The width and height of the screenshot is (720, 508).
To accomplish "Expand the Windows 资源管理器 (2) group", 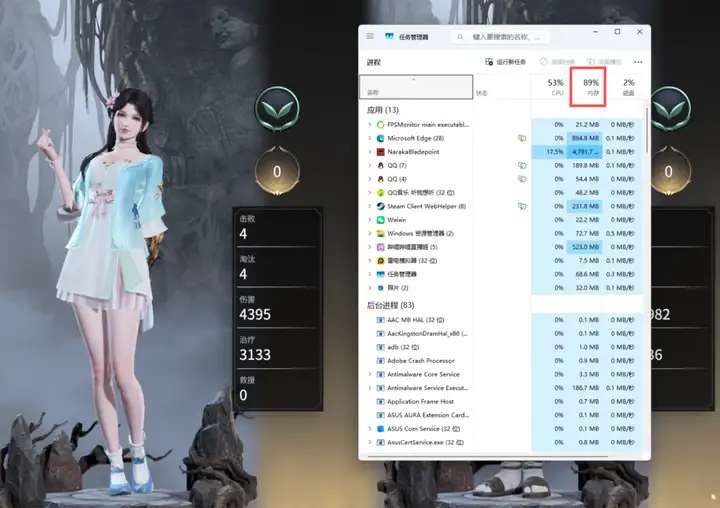I will click(x=370, y=233).
